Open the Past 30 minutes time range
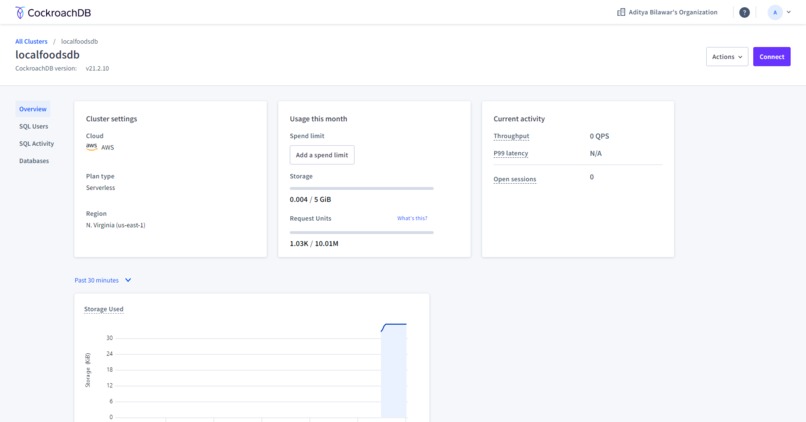This screenshot has height=422, width=806. (103, 280)
